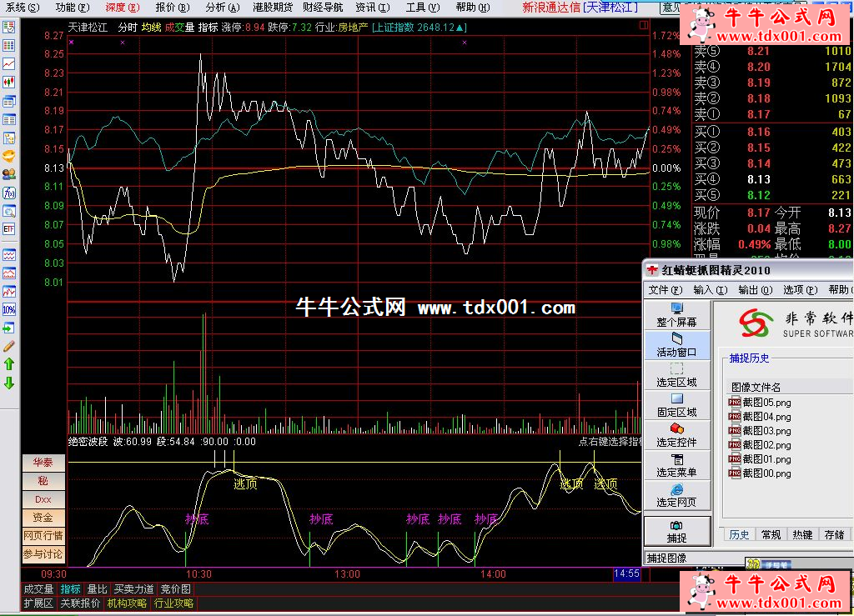Open 系统(S) menu
Image resolution: width=854 pixels, height=616 pixels.
click(22, 8)
